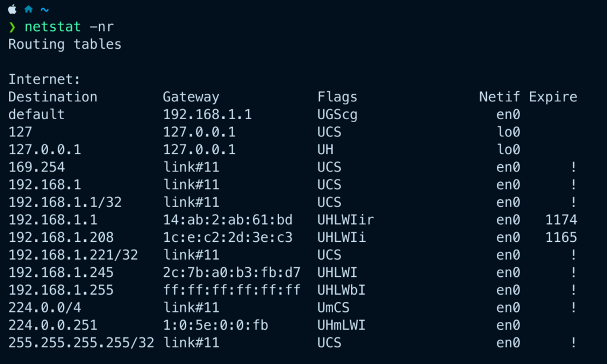This screenshot has height=364, width=607.
Task: Click the default gateway address 192.168.1.1
Action: 207,114
